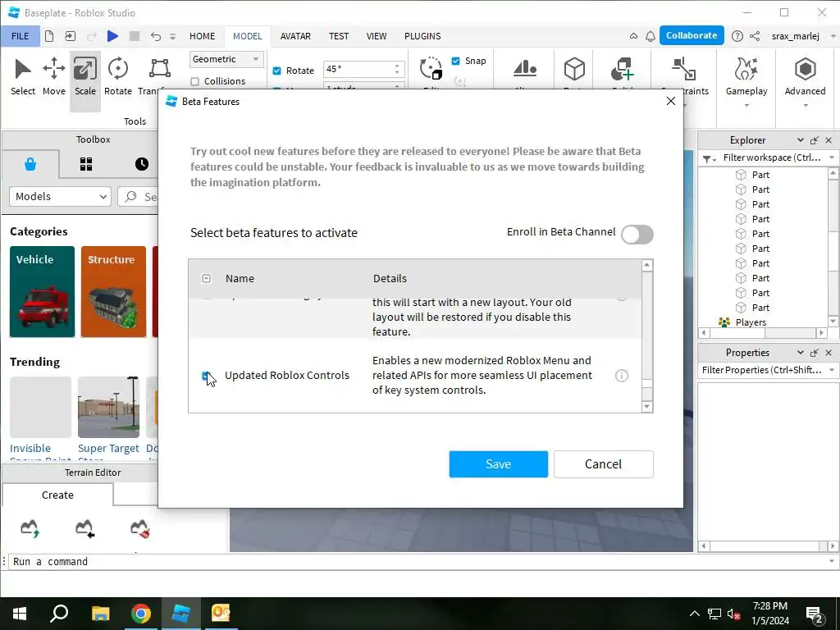Image resolution: width=840 pixels, height=630 pixels.
Task: Open the Vehicle category card
Action: 43,291
